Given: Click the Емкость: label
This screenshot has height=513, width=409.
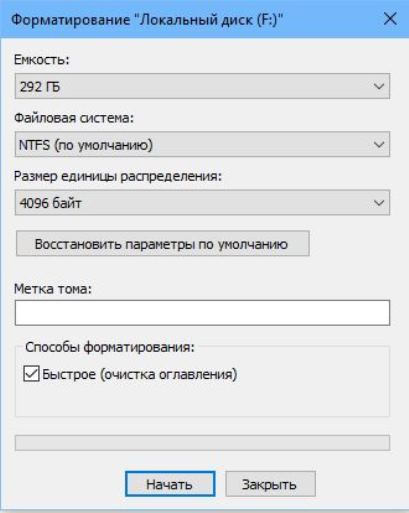Looking at the screenshot, I should (42, 60).
